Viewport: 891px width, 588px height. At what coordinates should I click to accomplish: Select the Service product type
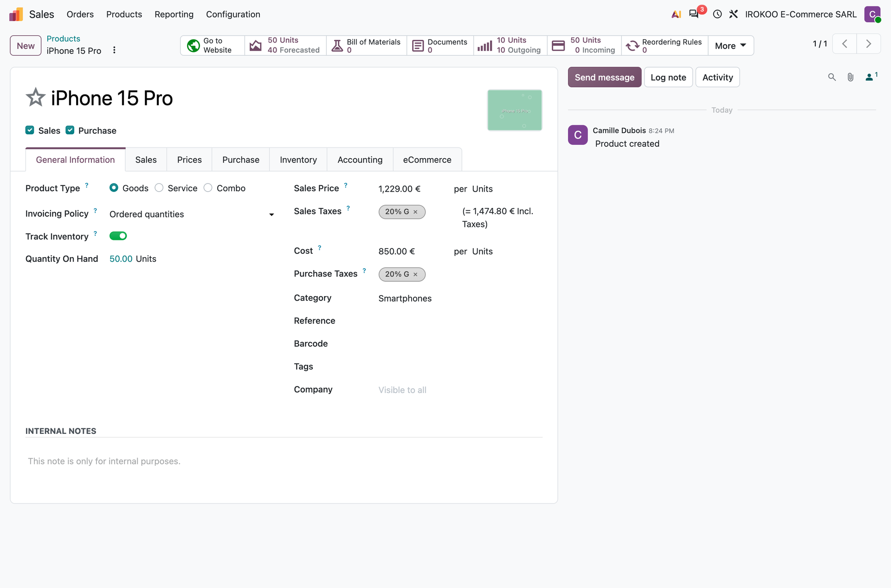tap(159, 188)
